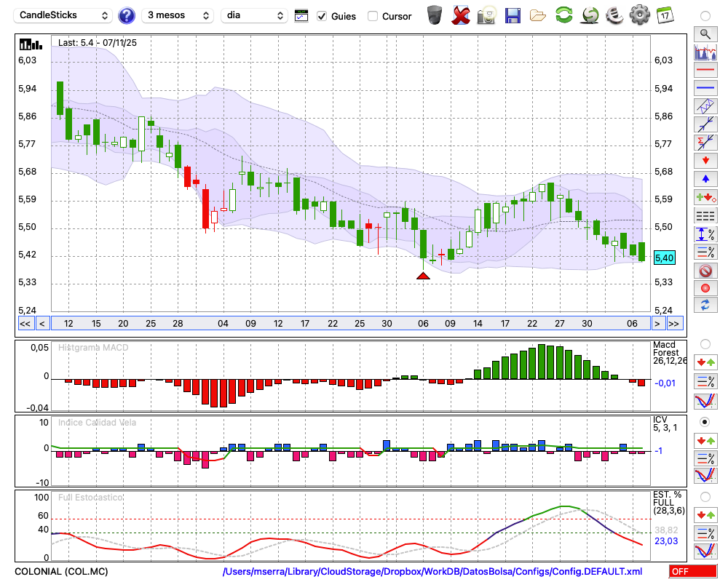Open the yellow folder icon
The image size is (728, 582).
point(538,15)
